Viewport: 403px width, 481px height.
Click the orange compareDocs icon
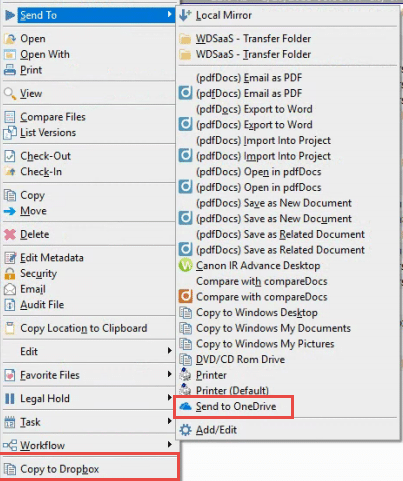tap(185, 297)
